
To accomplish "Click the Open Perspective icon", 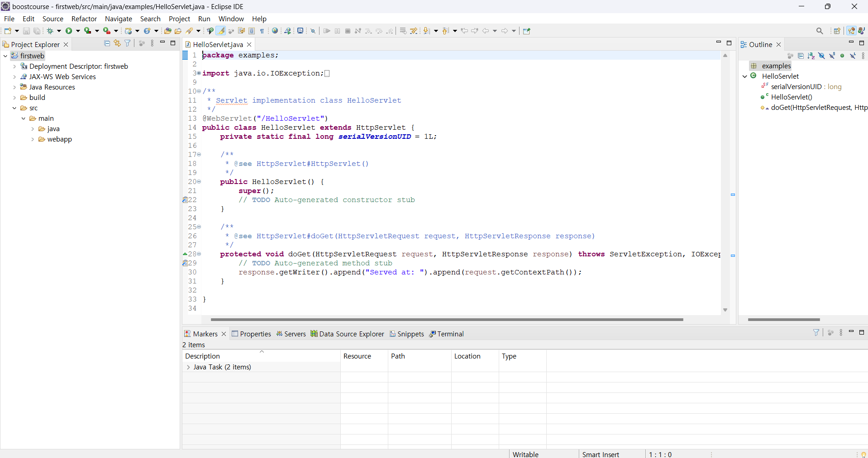I will tap(837, 31).
